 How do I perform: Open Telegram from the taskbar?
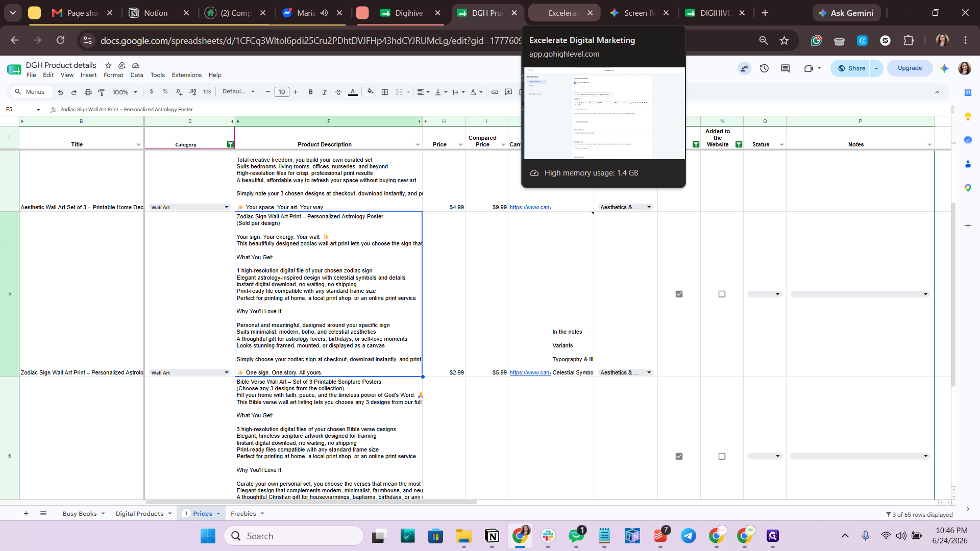689,536
